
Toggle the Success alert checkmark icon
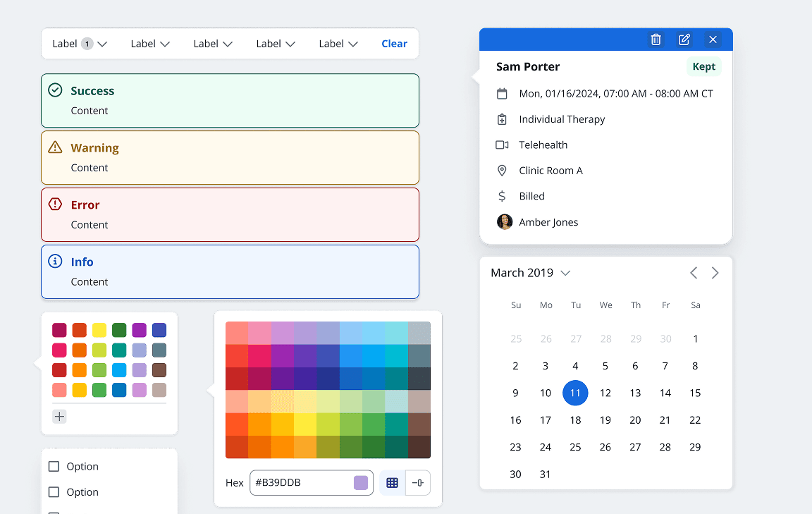pyautogui.click(x=55, y=90)
